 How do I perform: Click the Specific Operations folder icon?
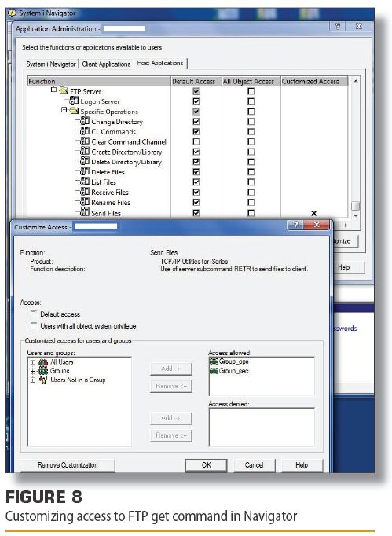coord(74,111)
